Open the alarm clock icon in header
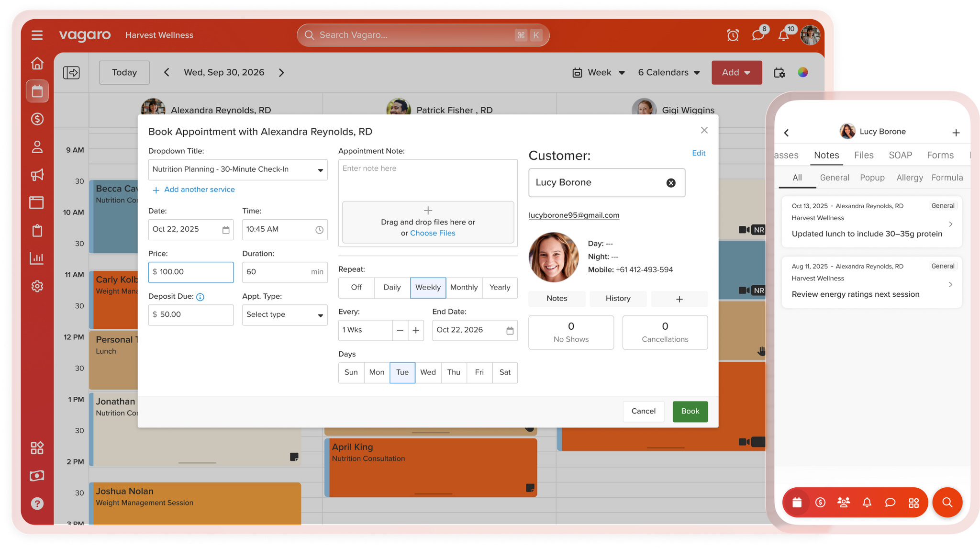Screen dimensions: 980x548 pos(733,35)
